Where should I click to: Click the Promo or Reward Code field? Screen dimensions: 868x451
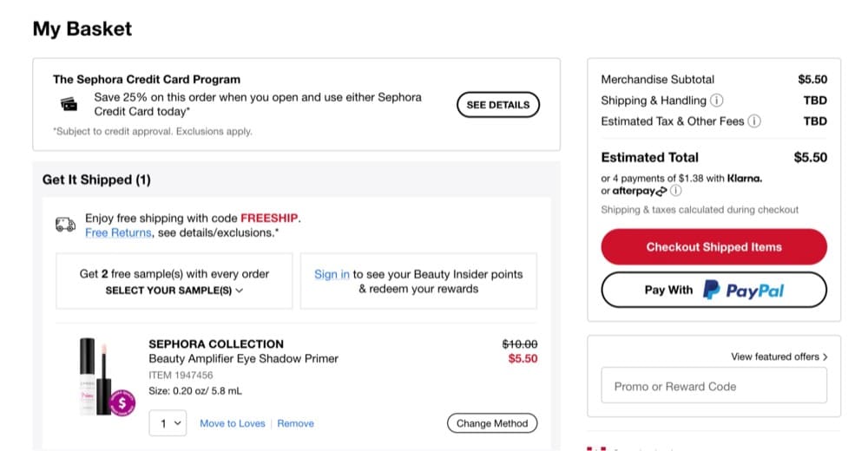click(x=713, y=386)
